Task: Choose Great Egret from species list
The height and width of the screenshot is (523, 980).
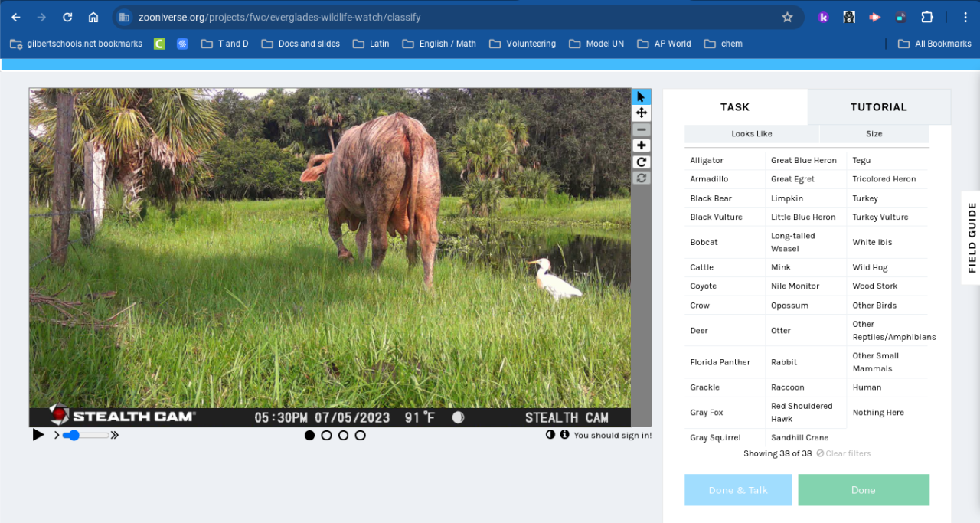Action: click(805, 178)
